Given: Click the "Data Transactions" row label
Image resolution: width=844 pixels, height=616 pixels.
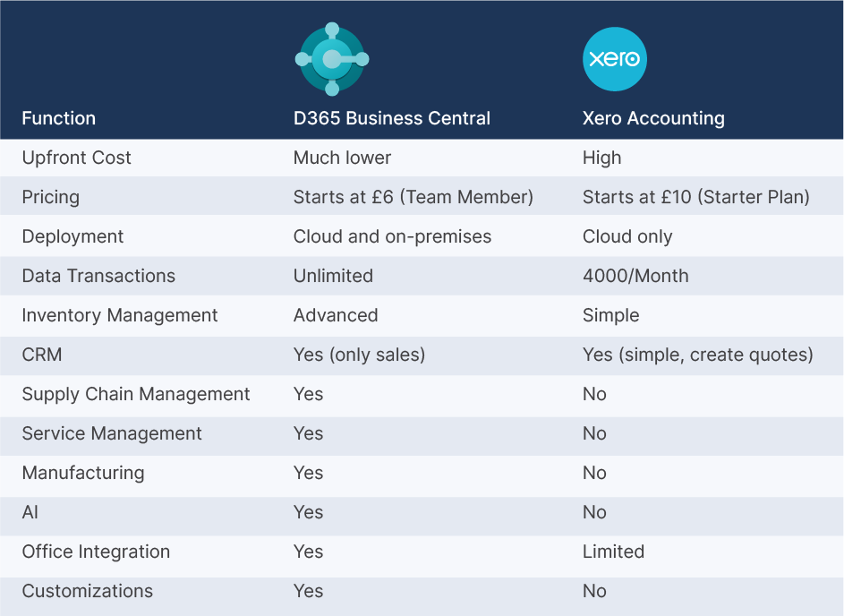Looking at the screenshot, I should pos(98,276).
